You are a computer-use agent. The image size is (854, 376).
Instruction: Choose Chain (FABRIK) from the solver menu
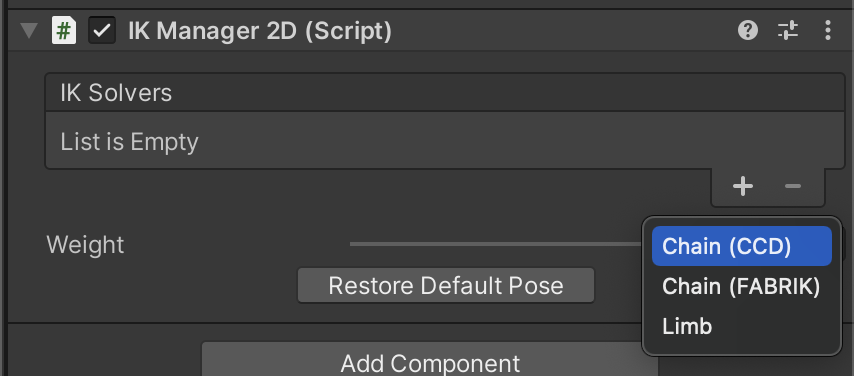741,287
